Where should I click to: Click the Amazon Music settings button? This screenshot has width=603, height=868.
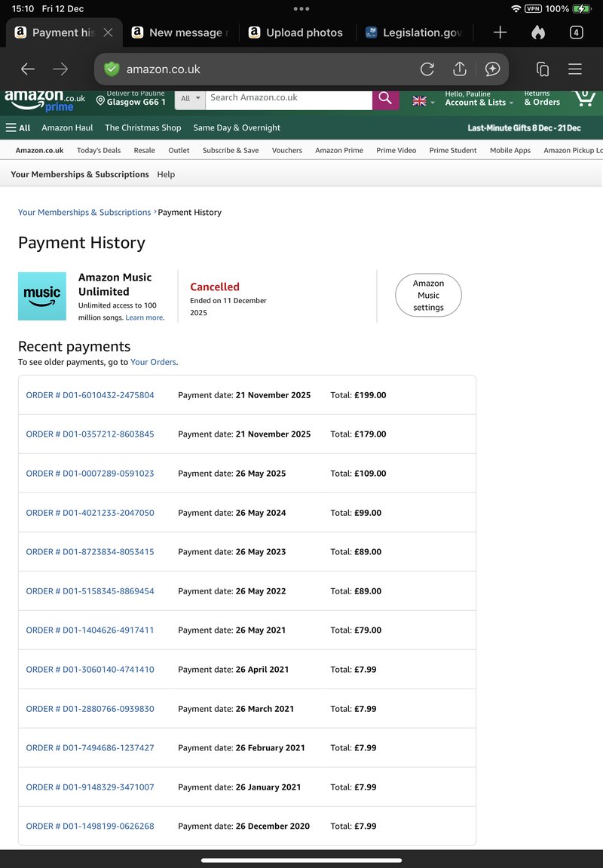click(428, 295)
